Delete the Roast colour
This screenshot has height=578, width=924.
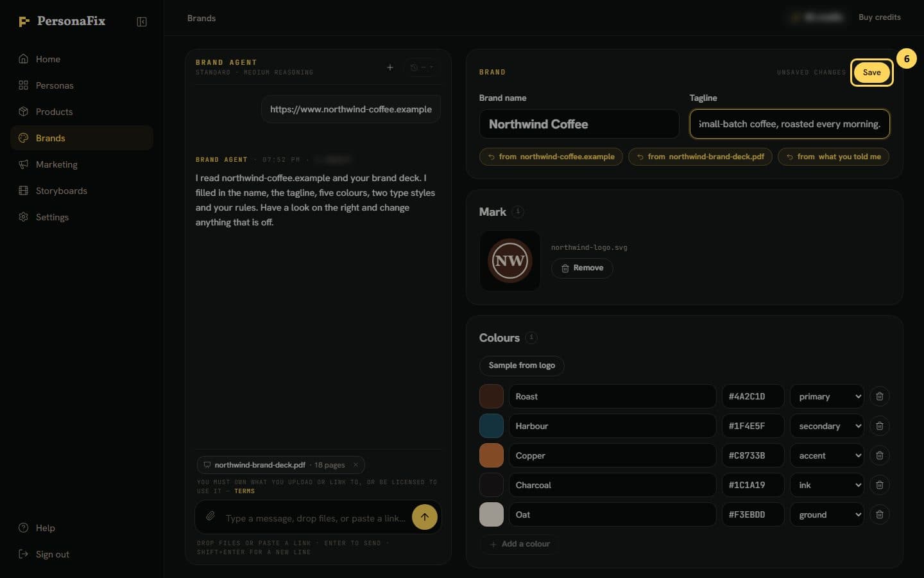879,396
